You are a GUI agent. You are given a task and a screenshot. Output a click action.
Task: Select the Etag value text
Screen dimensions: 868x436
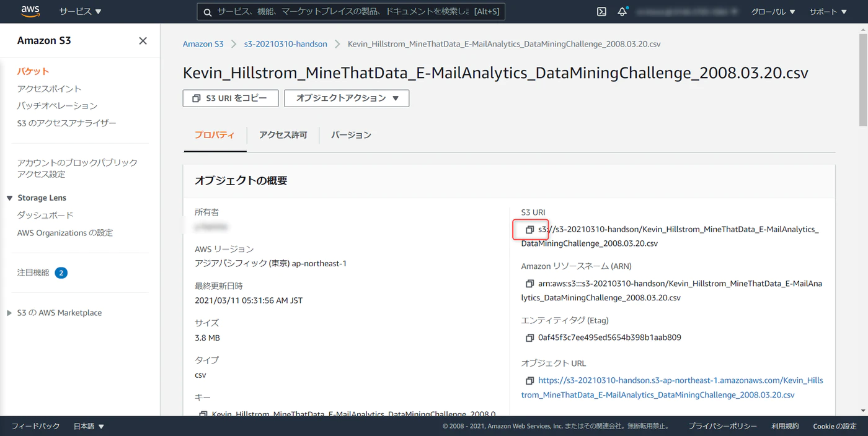click(x=609, y=338)
